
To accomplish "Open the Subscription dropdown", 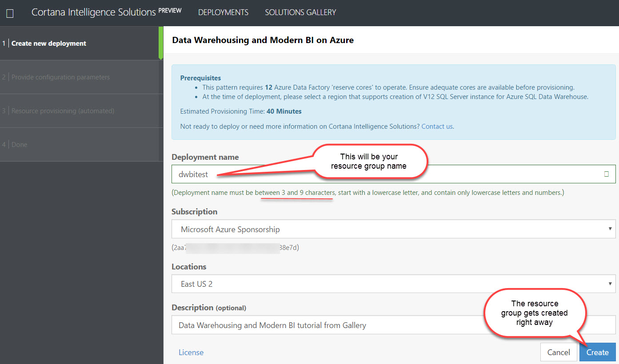I will pos(394,229).
